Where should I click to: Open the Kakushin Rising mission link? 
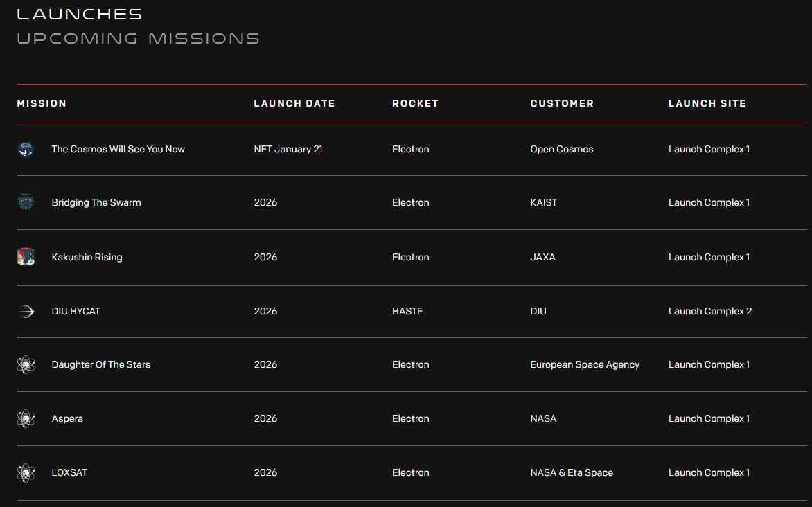coord(87,257)
